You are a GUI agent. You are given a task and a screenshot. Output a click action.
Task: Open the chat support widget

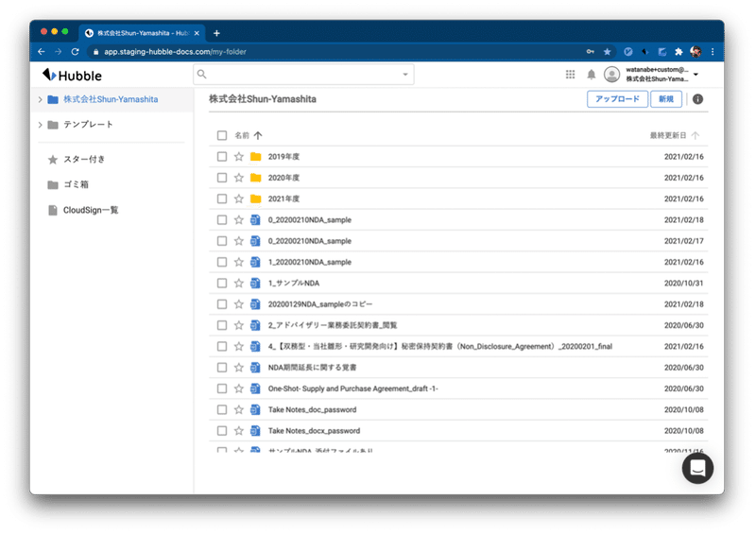point(697,468)
